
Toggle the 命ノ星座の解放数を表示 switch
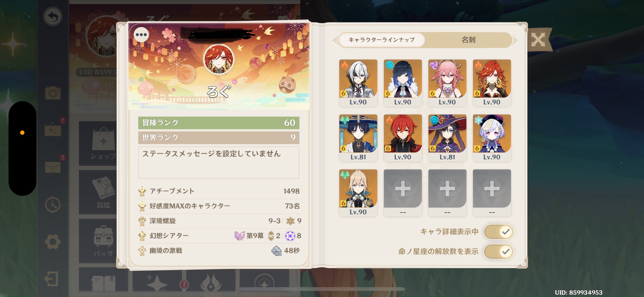[x=498, y=251]
